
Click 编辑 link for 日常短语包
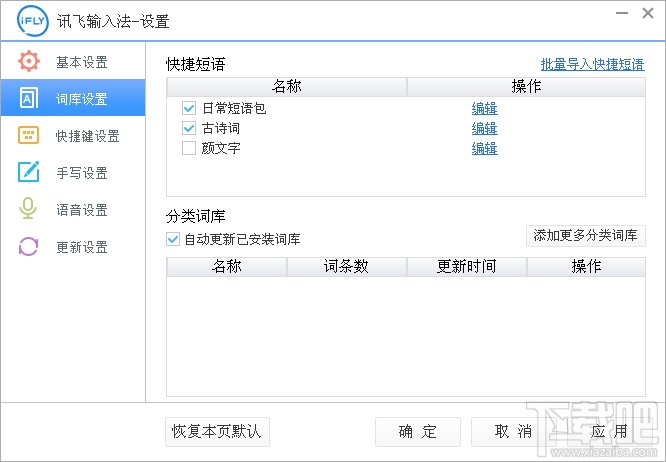tap(485, 109)
